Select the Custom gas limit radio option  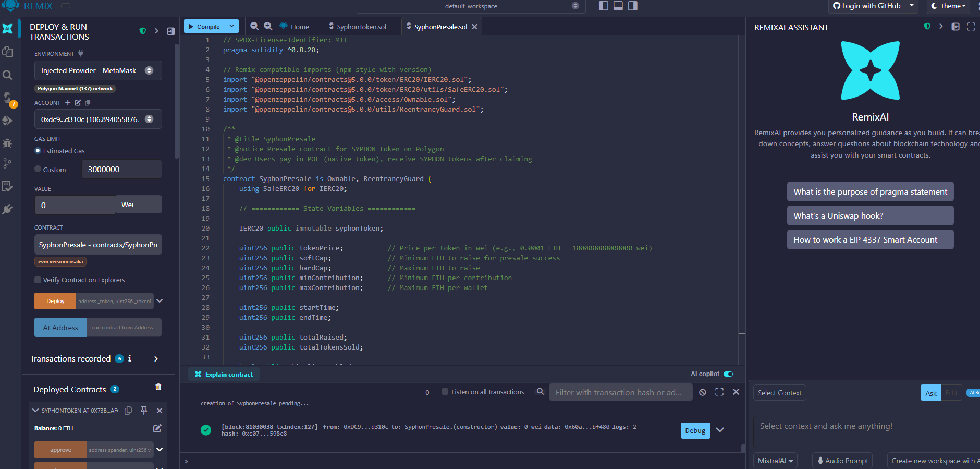click(38, 169)
